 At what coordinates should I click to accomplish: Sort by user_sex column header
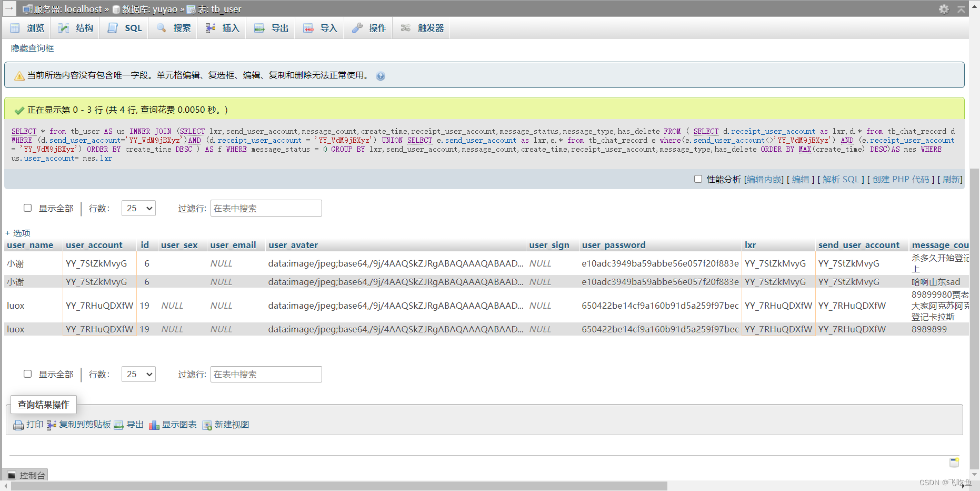(x=179, y=245)
